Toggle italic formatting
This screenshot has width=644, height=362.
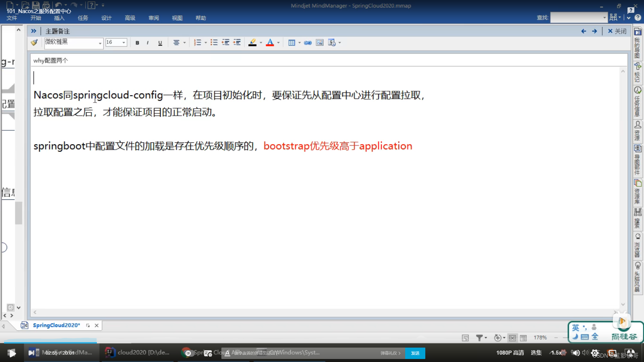148,43
